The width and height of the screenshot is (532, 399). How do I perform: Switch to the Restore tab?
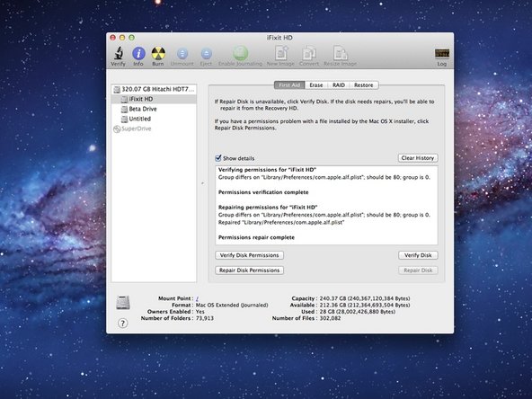point(364,85)
